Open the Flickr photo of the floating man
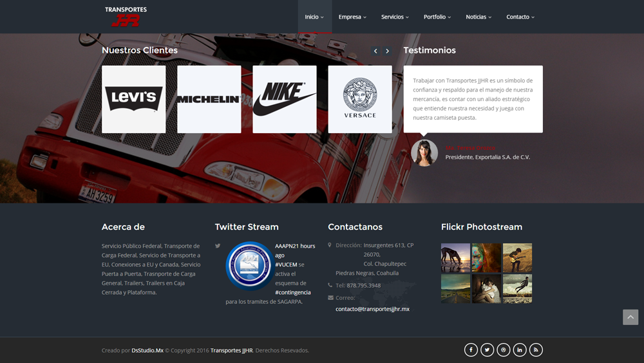The image size is (644, 363). point(518,289)
